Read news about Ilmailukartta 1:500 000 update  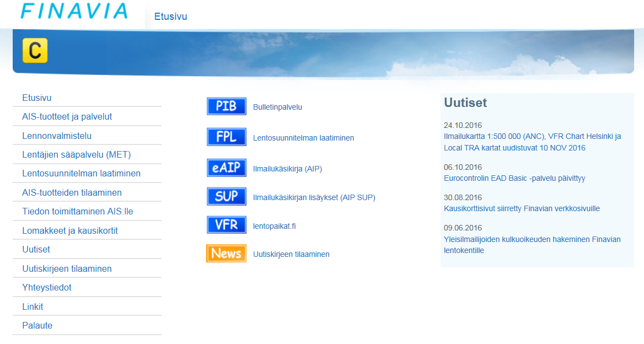(x=532, y=142)
